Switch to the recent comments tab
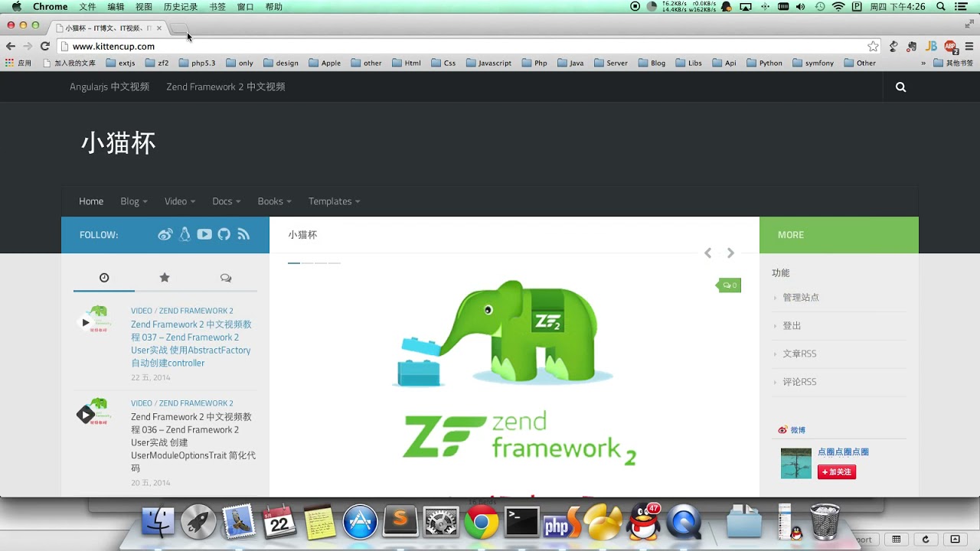980x551 pixels. pyautogui.click(x=226, y=278)
